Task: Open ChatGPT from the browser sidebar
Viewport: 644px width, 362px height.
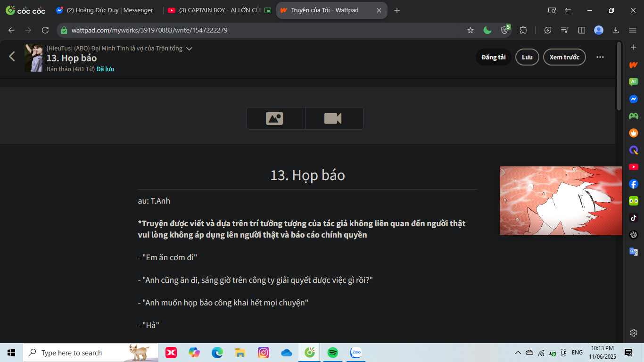Action: pyautogui.click(x=634, y=235)
